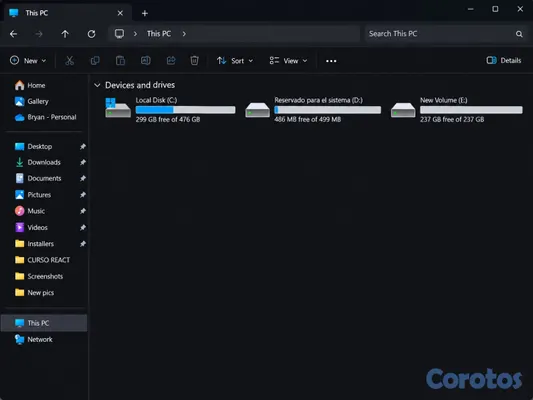Navigate back with the left arrow
The height and width of the screenshot is (400, 533).
coord(14,34)
